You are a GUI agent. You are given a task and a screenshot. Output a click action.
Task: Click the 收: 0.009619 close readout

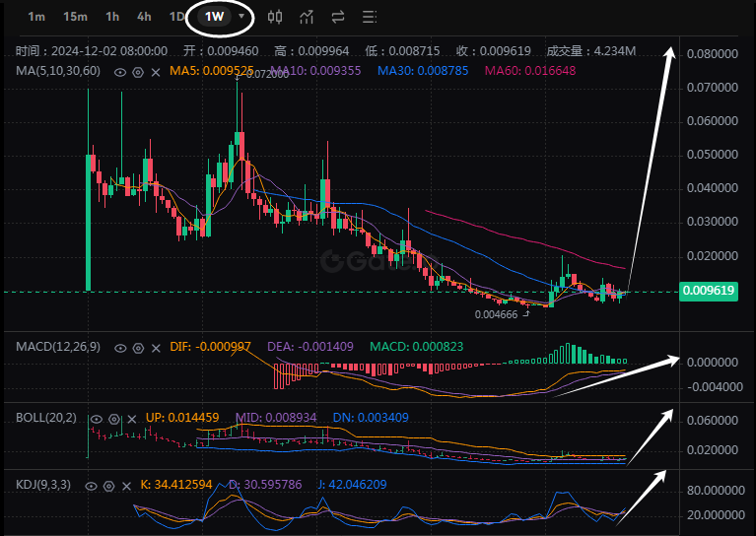pos(493,51)
